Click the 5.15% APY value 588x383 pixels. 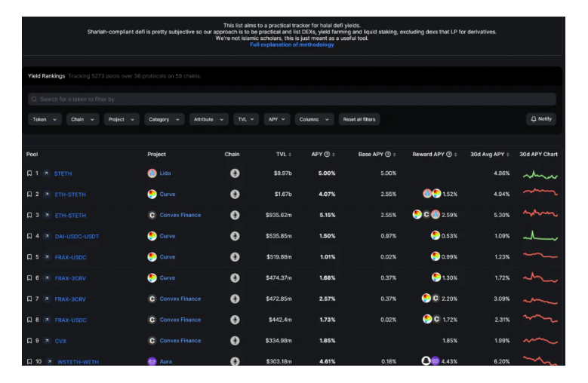click(328, 216)
